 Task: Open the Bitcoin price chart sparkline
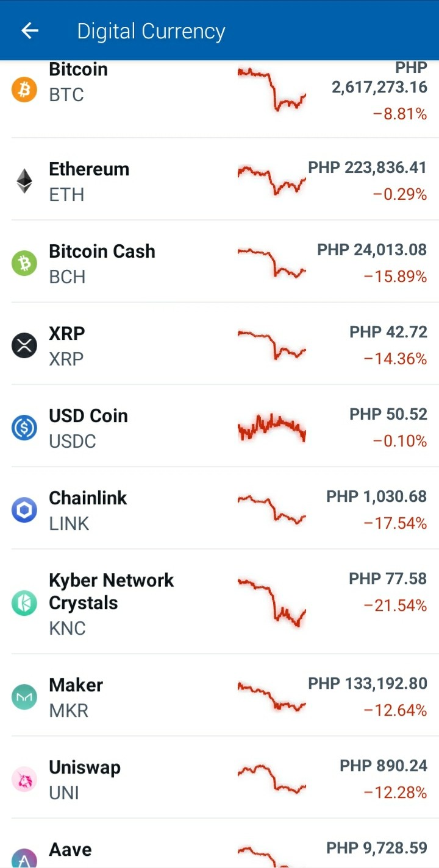click(271, 89)
